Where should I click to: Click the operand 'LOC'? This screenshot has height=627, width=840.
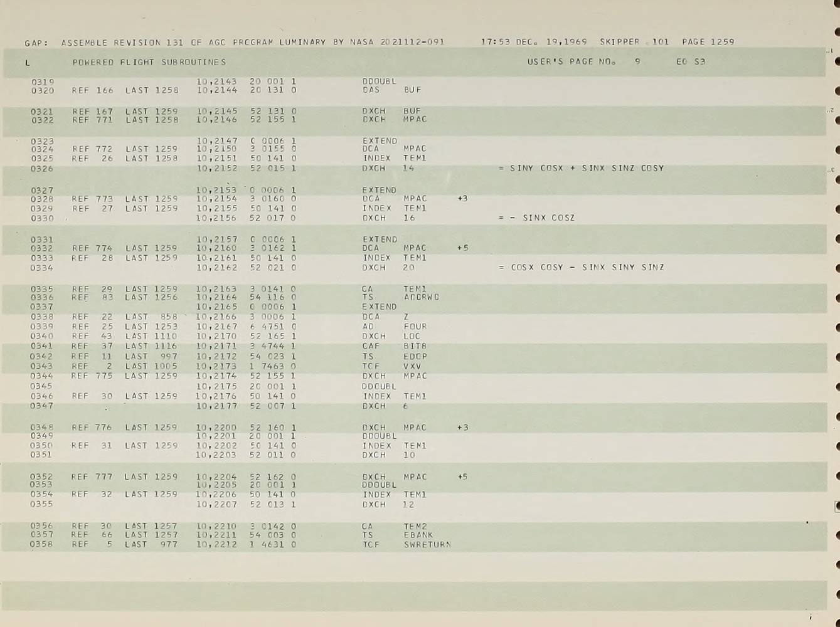[412, 336]
